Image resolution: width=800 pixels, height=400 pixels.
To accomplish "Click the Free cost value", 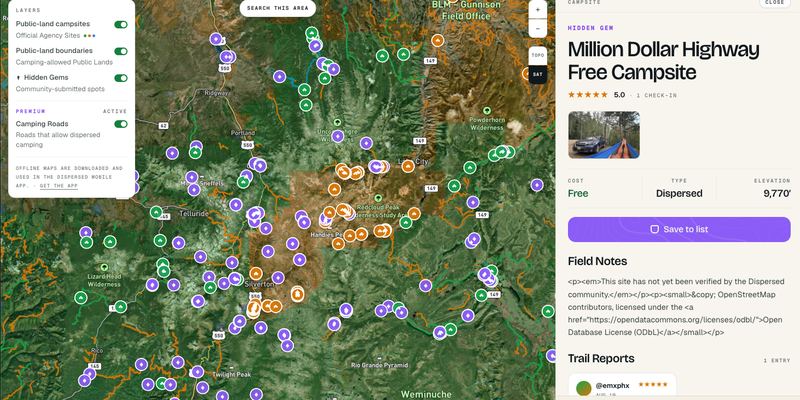I will tap(578, 193).
